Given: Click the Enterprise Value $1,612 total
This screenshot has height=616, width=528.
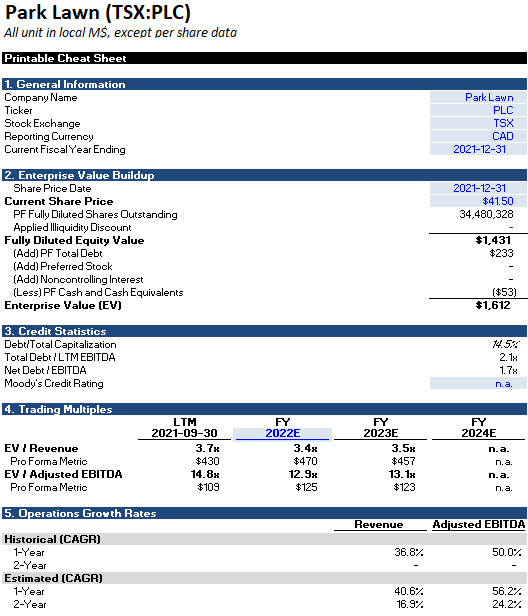Looking at the screenshot, I should click(x=493, y=305).
